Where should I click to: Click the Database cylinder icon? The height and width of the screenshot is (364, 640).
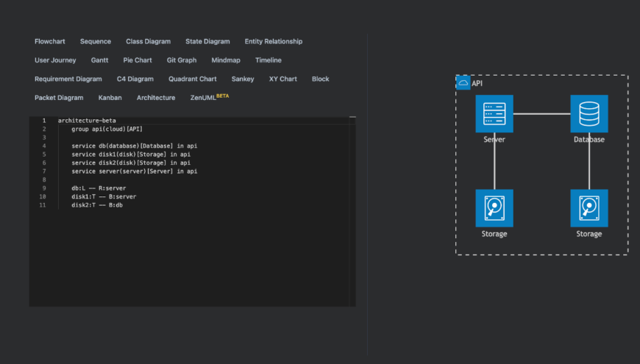tap(589, 114)
